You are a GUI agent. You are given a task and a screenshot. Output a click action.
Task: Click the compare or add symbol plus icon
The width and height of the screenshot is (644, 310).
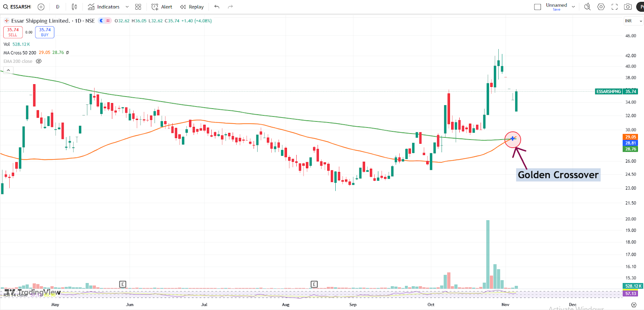tap(41, 7)
